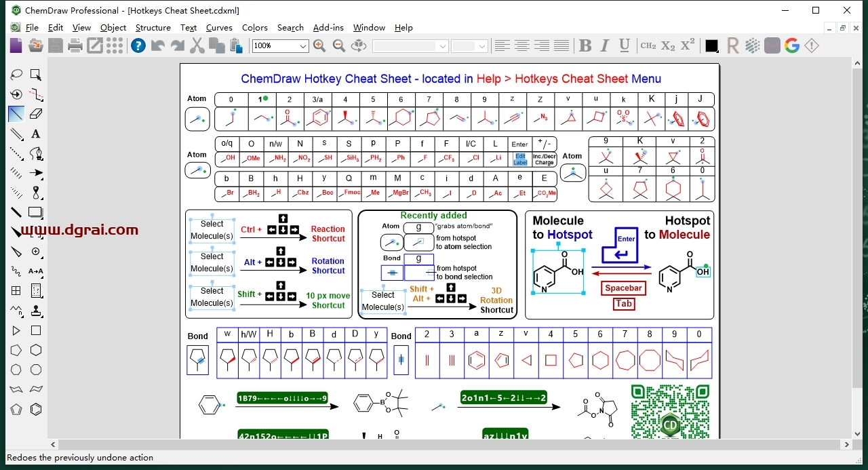Toggle superscript X2 formatting

tap(688, 45)
